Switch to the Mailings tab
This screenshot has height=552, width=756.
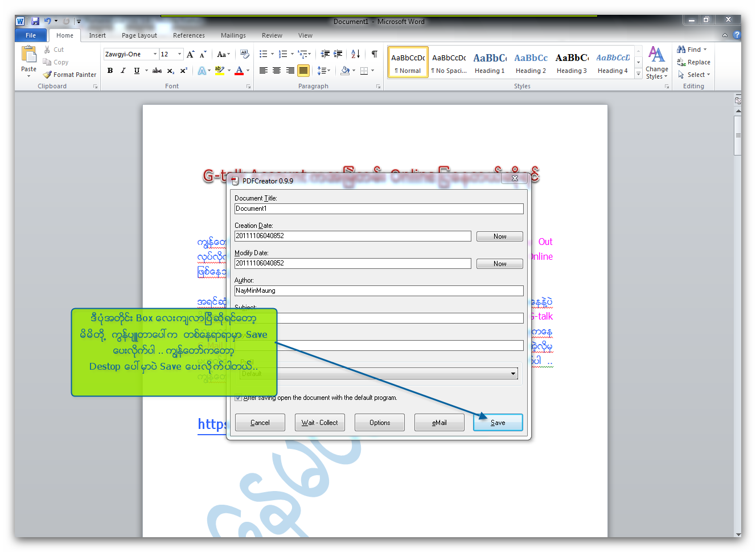[x=233, y=35]
